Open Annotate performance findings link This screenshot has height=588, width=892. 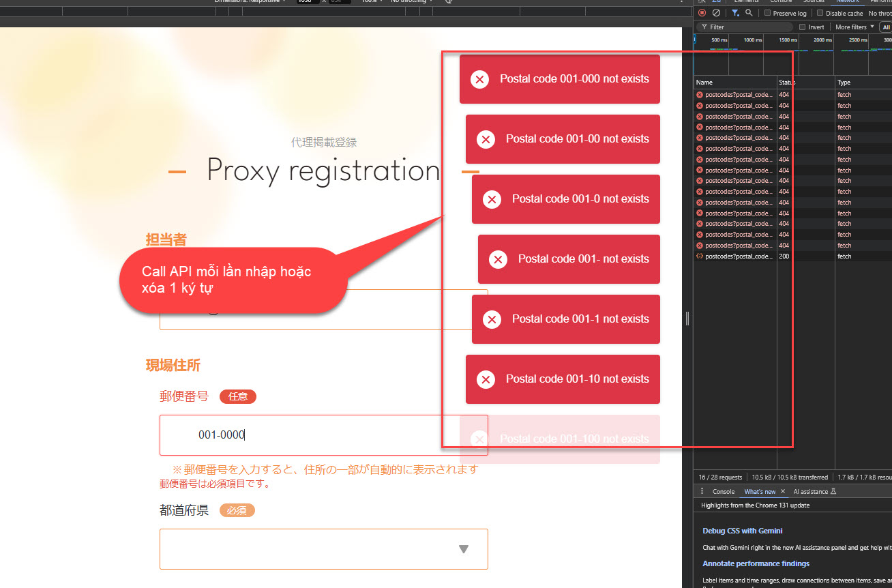coord(756,563)
